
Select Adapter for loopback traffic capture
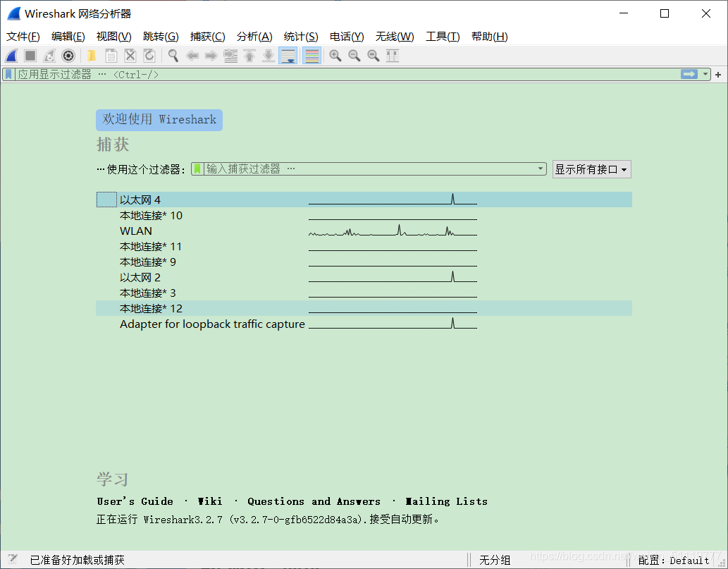(x=364, y=324)
